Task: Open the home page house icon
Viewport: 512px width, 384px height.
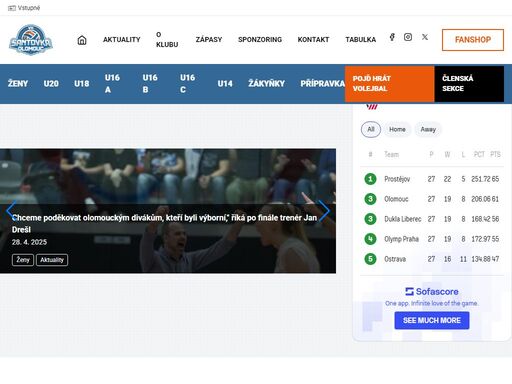Action: click(82, 40)
